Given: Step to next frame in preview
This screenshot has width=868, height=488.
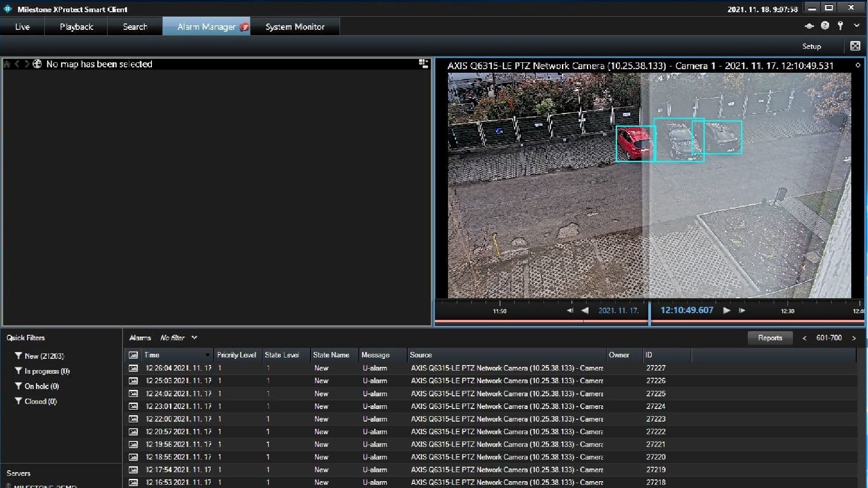Looking at the screenshot, I should click(742, 310).
